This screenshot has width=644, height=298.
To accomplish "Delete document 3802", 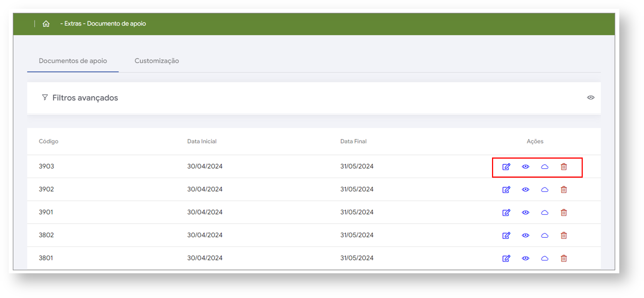I will tap(564, 235).
